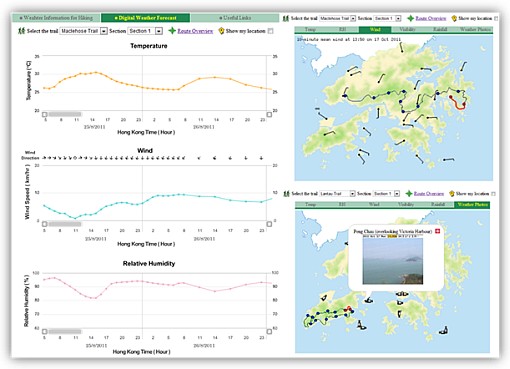Click the hiker icon in the wind map panel
This screenshot has width=510, height=369.
pos(286,18)
